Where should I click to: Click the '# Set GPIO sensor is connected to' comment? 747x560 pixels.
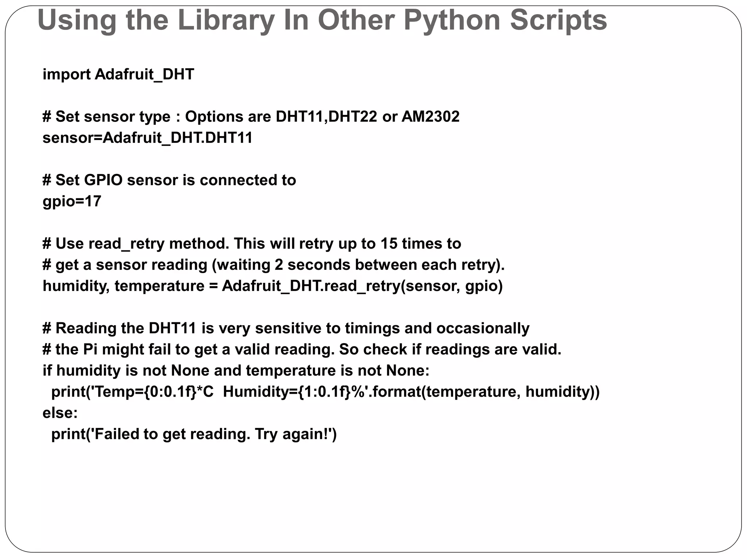click(169, 180)
